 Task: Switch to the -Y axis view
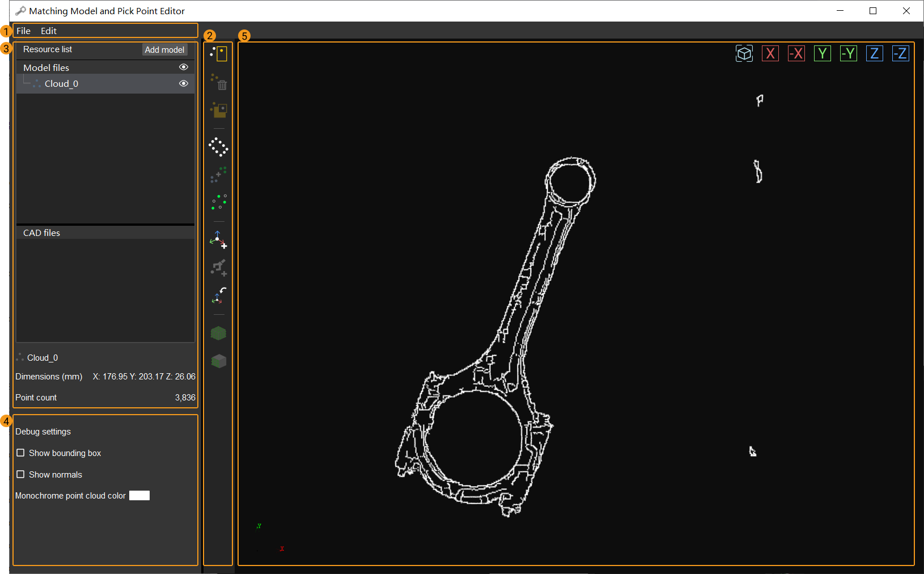848,53
